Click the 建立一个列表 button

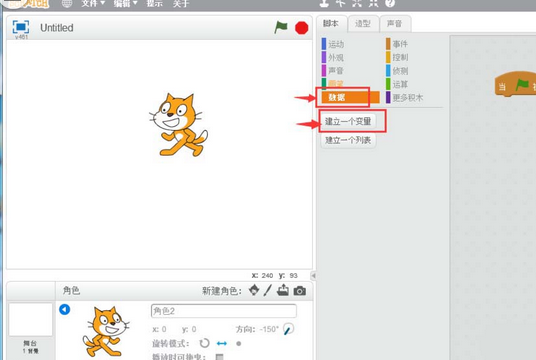348,140
